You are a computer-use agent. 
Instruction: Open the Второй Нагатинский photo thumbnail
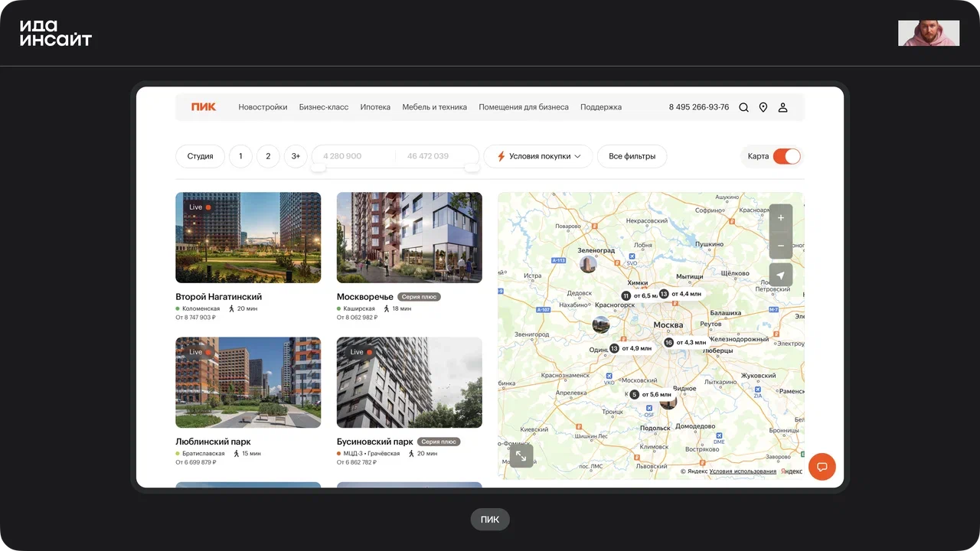[248, 237]
